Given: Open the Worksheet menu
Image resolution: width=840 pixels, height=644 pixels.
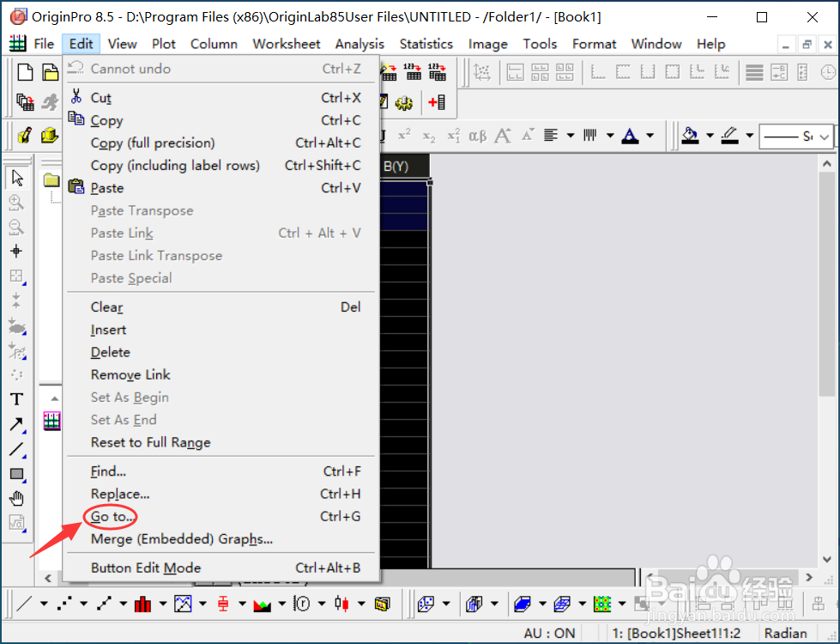Looking at the screenshot, I should pyautogui.click(x=286, y=44).
